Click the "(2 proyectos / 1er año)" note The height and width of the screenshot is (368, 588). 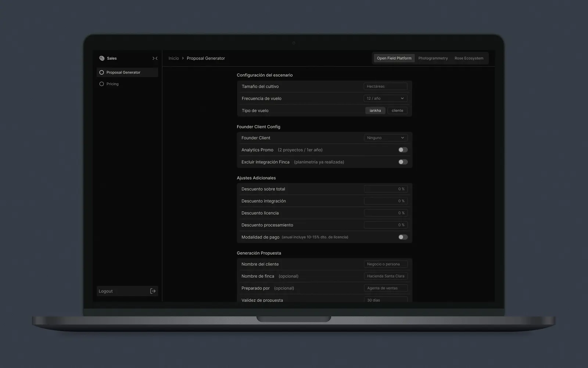tap(300, 150)
